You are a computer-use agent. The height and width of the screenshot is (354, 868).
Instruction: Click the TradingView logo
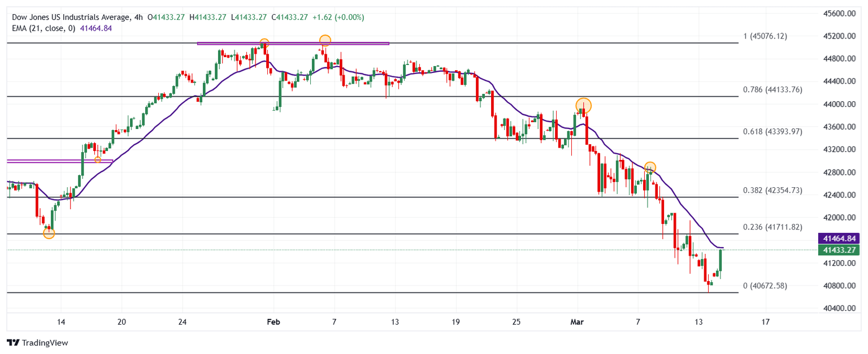pyautogui.click(x=37, y=343)
